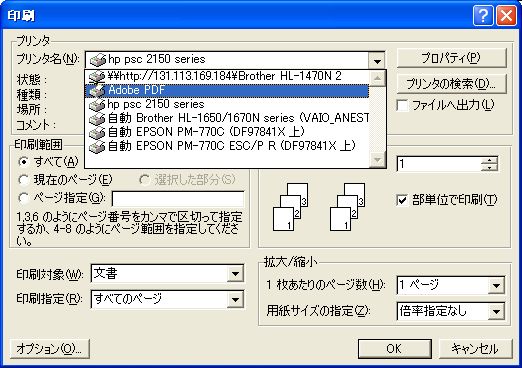Pick hp psc 2150 series from list
The image size is (522, 368).
tap(227, 105)
